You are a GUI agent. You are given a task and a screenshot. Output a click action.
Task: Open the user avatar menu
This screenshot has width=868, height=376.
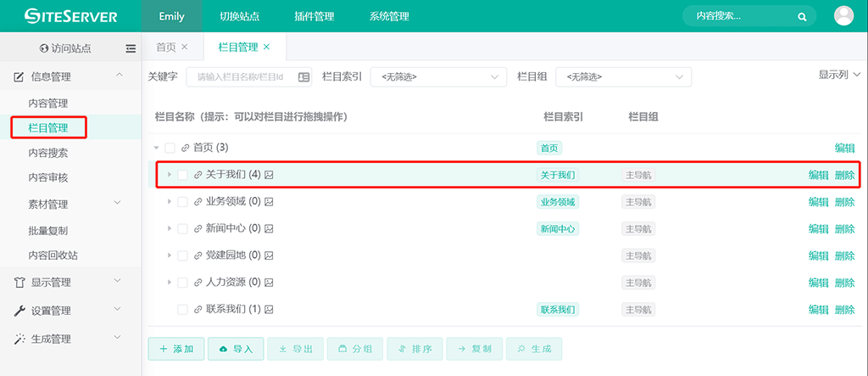[x=843, y=15]
